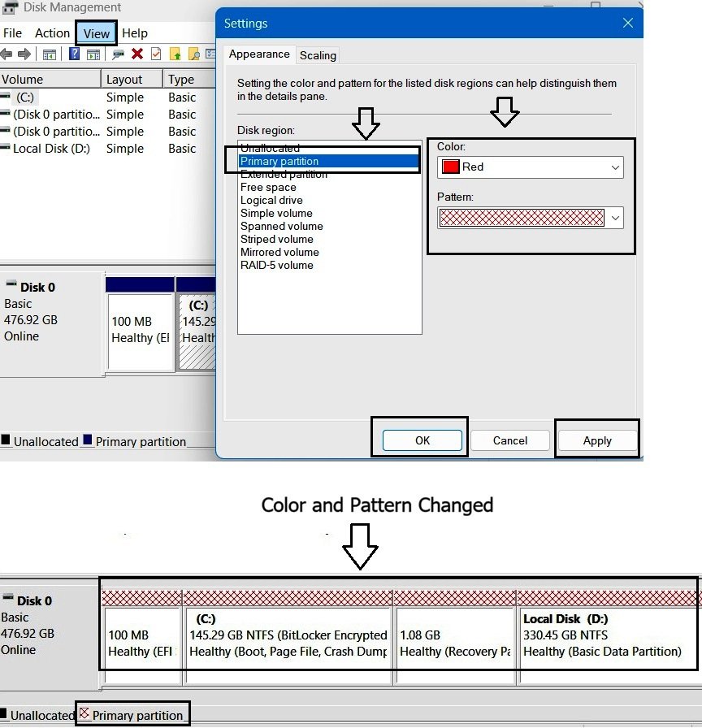702x728 pixels.
Task: Open the Action menu
Action: pos(52,33)
